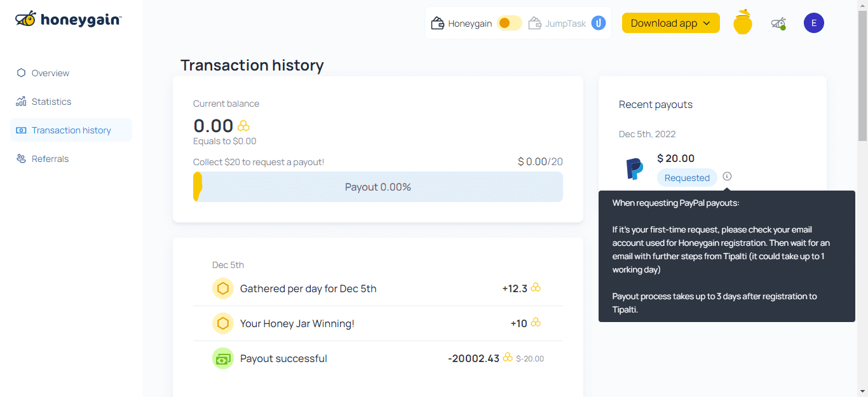Expand the Download app dropdown

(x=670, y=24)
